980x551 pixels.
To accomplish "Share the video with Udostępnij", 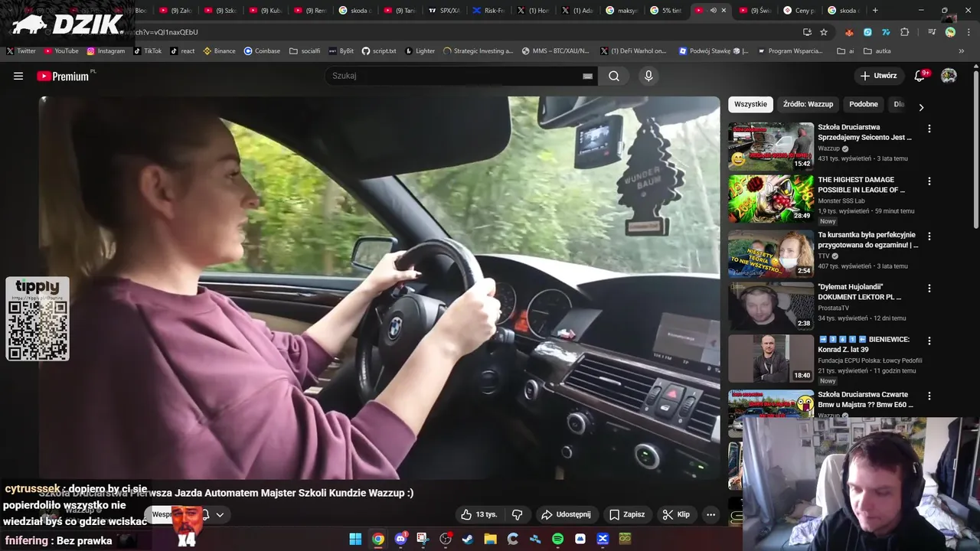I will pos(566,514).
